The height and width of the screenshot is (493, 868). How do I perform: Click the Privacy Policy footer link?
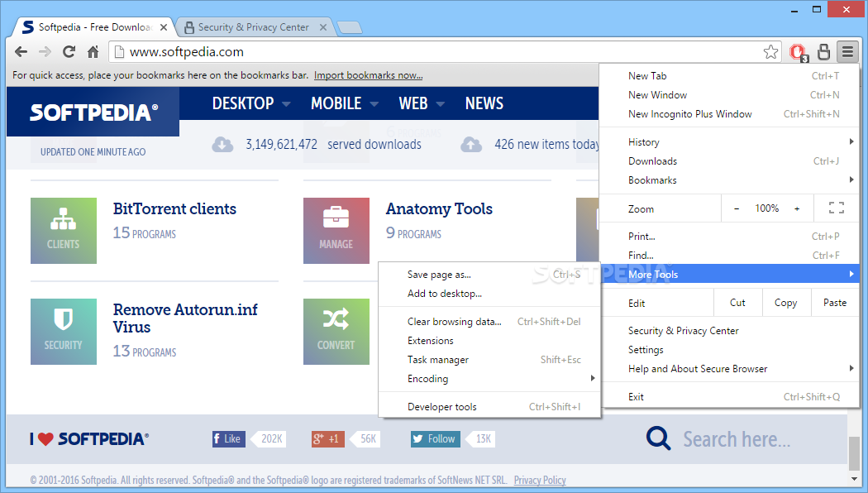(x=540, y=481)
